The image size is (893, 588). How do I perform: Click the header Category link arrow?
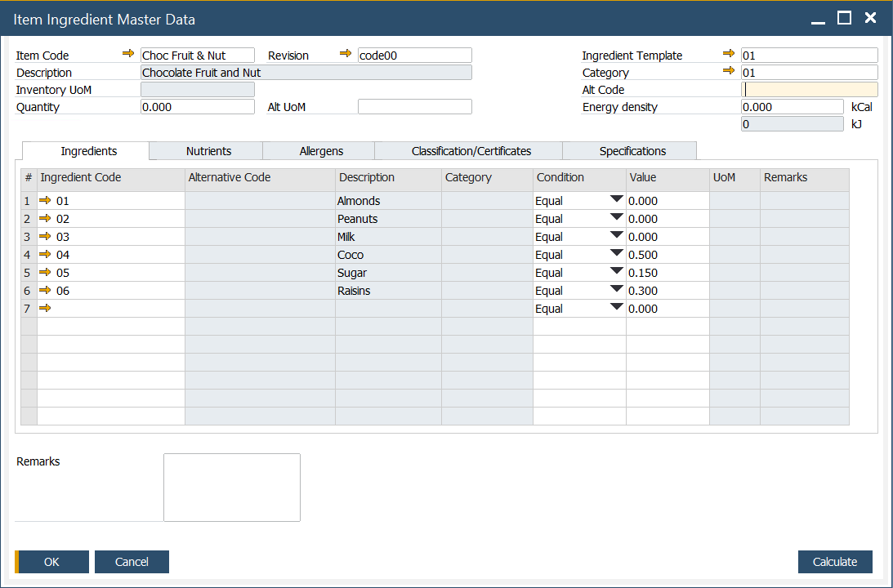click(729, 71)
